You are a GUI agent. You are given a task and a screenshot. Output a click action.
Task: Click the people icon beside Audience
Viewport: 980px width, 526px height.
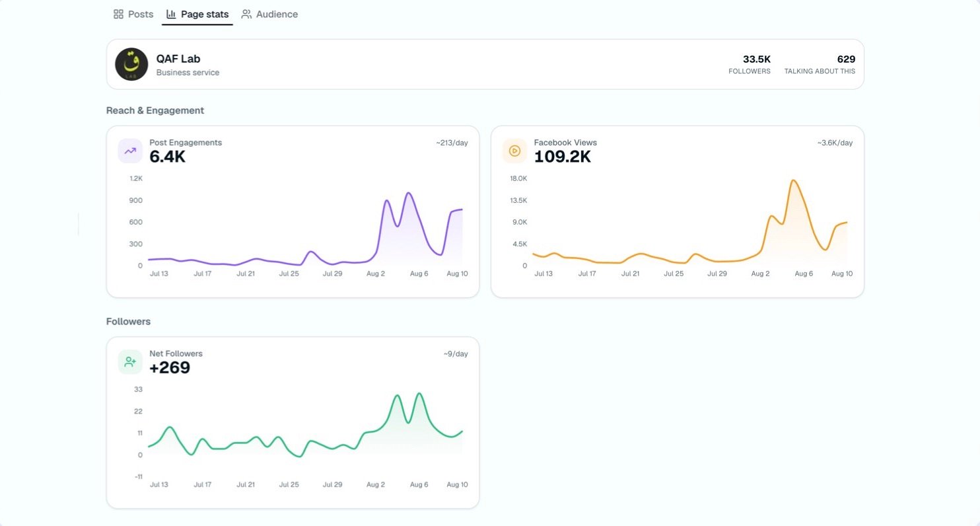246,14
